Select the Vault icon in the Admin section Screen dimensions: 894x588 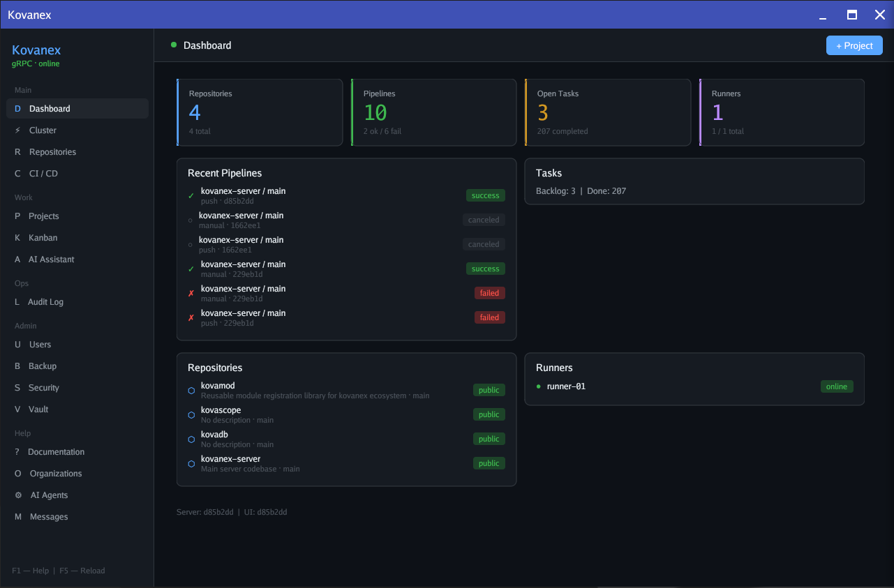click(x=17, y=409)
